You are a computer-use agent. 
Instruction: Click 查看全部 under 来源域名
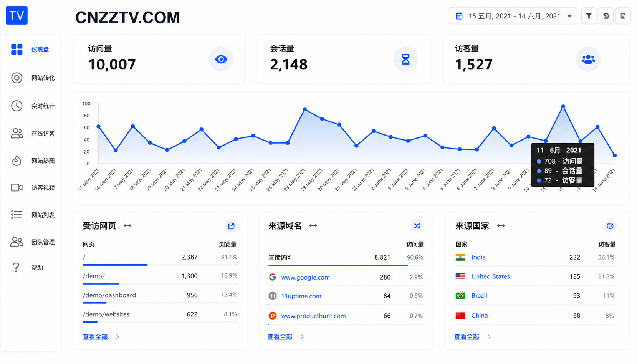coord(280,337)
